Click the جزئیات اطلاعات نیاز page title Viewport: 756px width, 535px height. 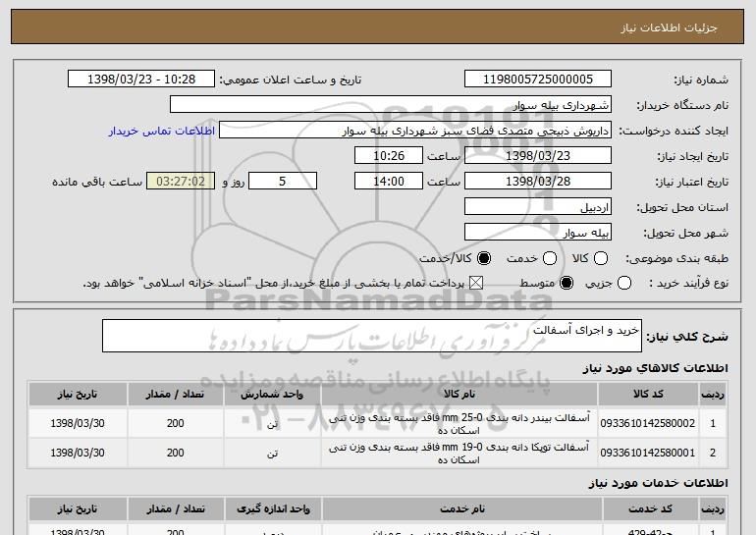[669, 27]
